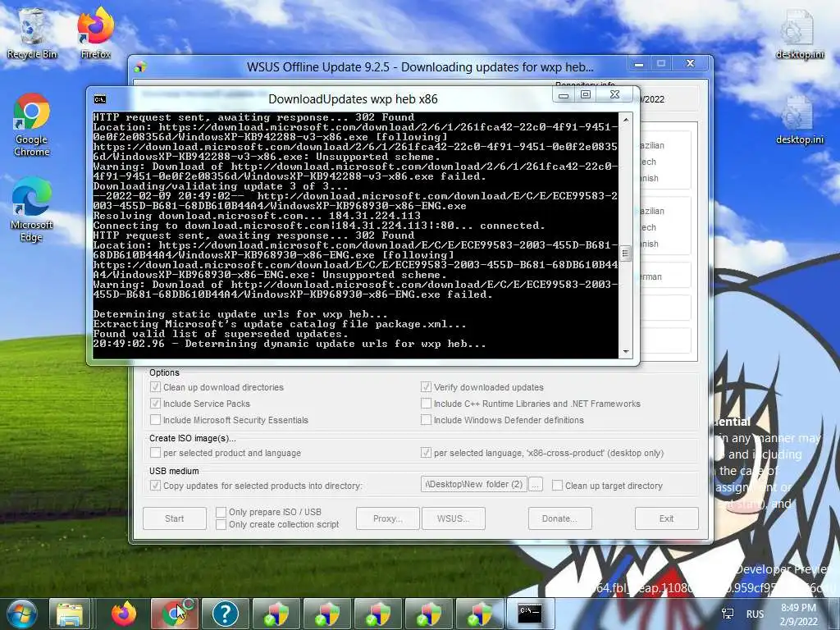The height and width of the screenshot is (630, 840).
Task: Enable Clean up target directory checkbox
Action: [x=557, y=486]
